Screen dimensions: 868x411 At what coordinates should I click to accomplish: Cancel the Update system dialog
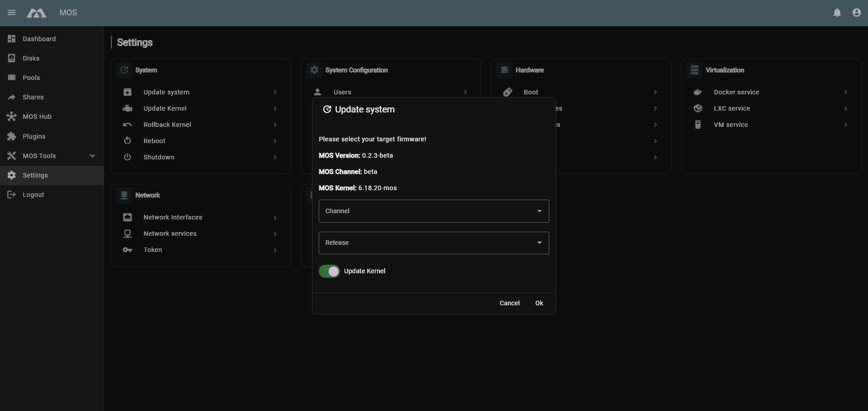pos(509,303)
